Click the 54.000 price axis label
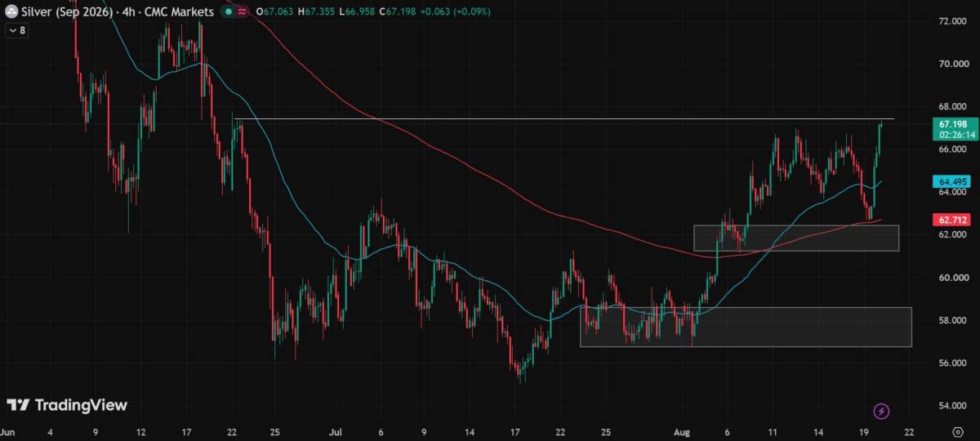Viewport: 980px width, 441px height. [x=953, y=406]
